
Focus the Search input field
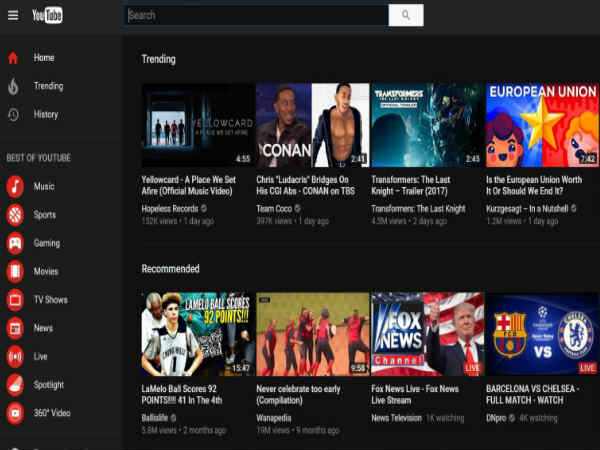[256, 15]
